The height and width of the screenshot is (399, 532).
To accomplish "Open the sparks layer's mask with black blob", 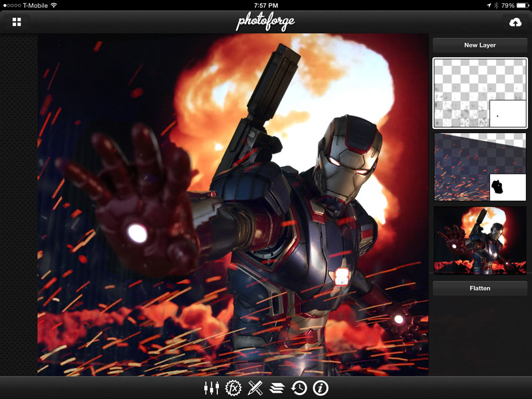I will pos(507,187).
